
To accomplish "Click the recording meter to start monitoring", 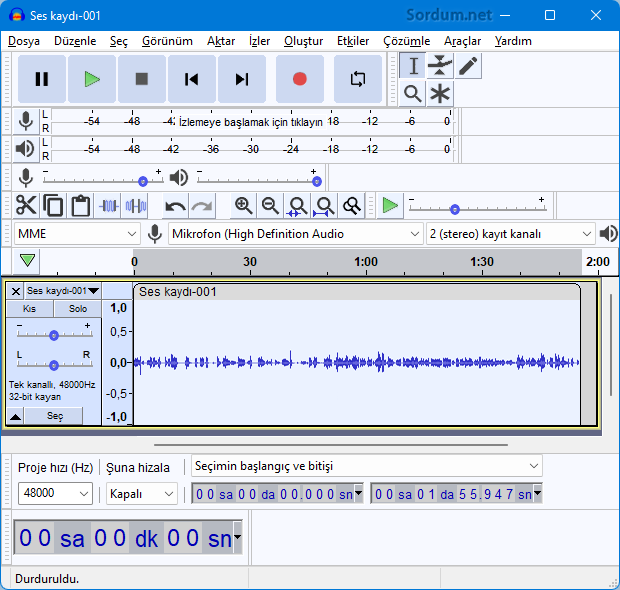I will tap(252, 121).
